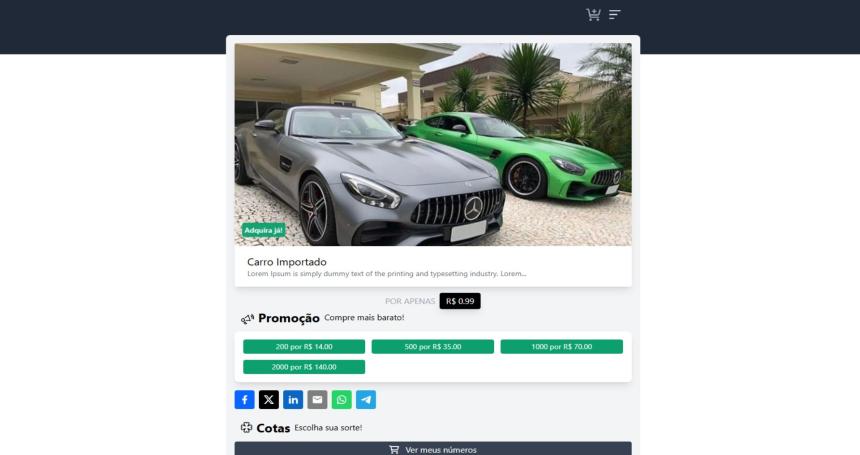Open Ver meus números button
Image resolution: width=860 pixels, height=455 pixels.
(x=433, y=449)
